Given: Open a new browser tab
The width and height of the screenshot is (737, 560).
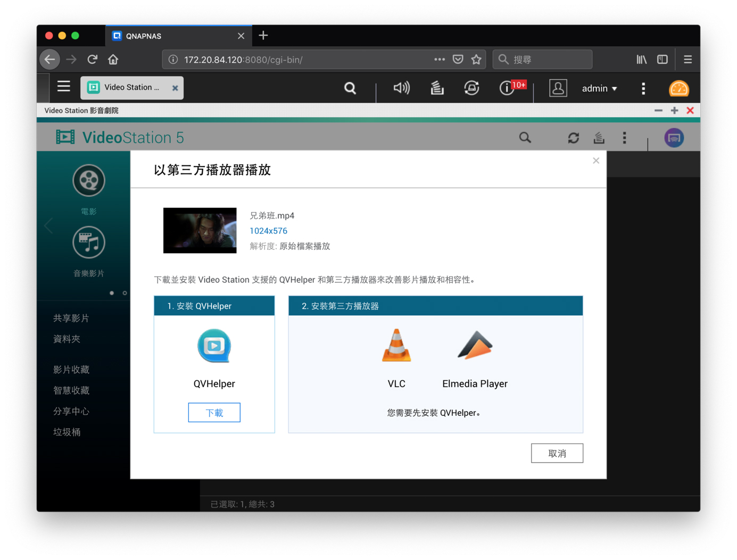Looking at the screenshot, I should tap(263, 36).
